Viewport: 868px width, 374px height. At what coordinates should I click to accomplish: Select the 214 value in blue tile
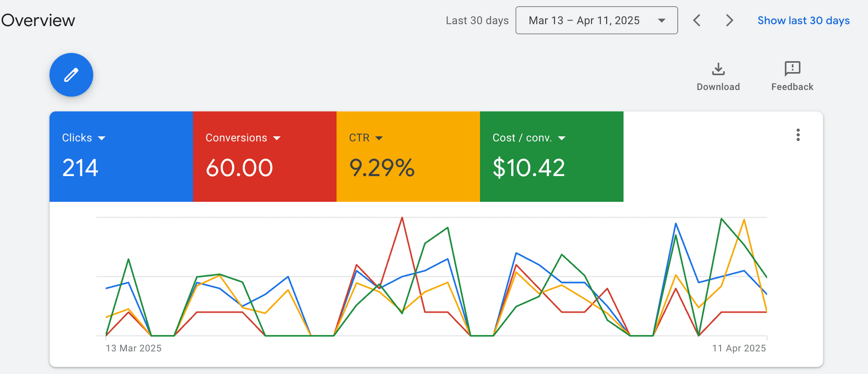point(80,168)
